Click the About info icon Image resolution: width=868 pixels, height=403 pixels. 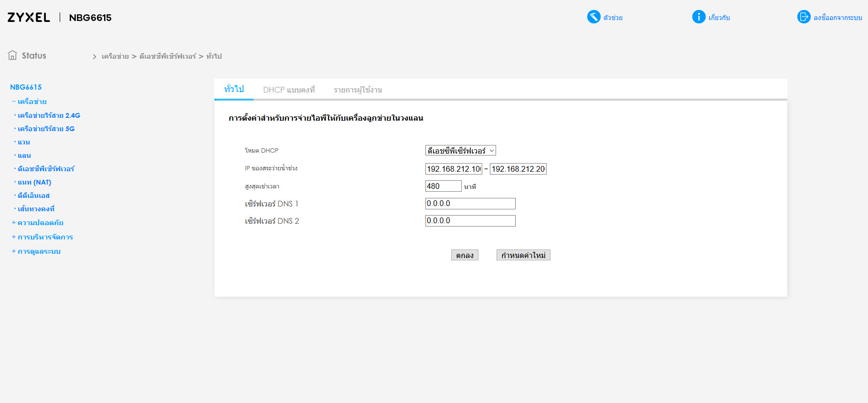pos(699,17)
